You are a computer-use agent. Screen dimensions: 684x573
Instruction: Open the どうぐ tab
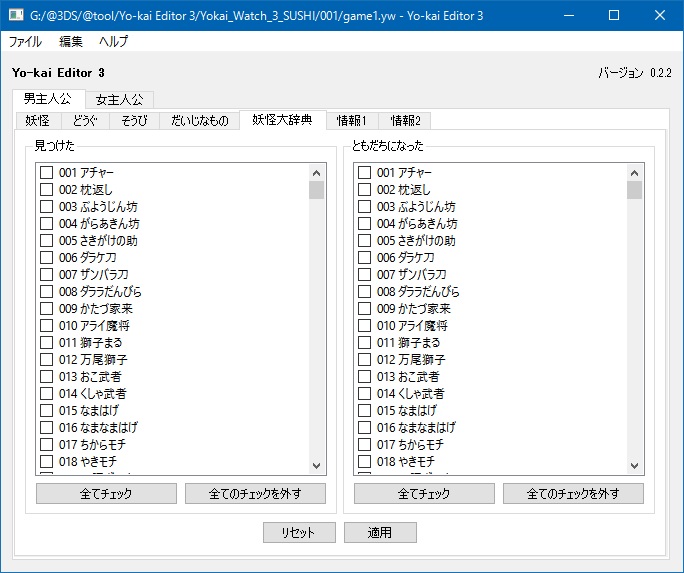point(85,120)
